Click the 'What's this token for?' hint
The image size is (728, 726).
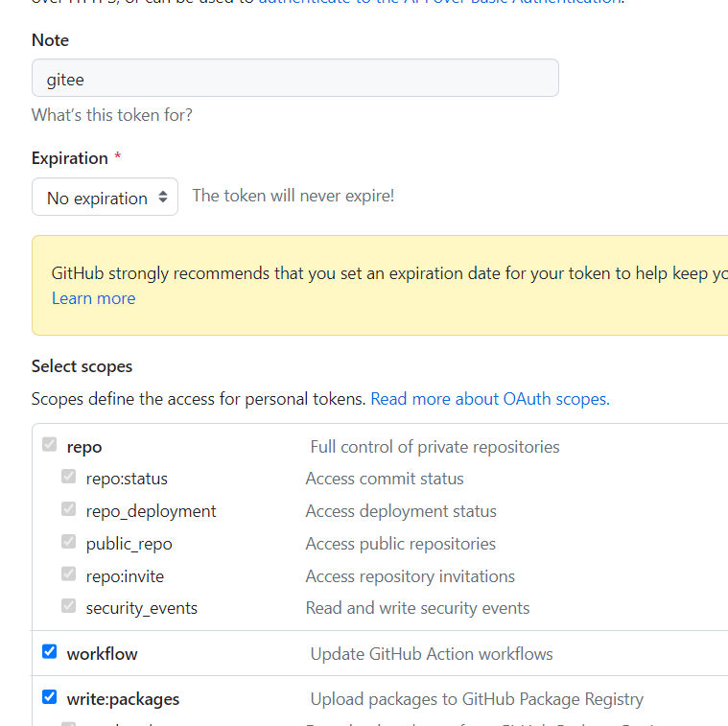tap(112, 115)
